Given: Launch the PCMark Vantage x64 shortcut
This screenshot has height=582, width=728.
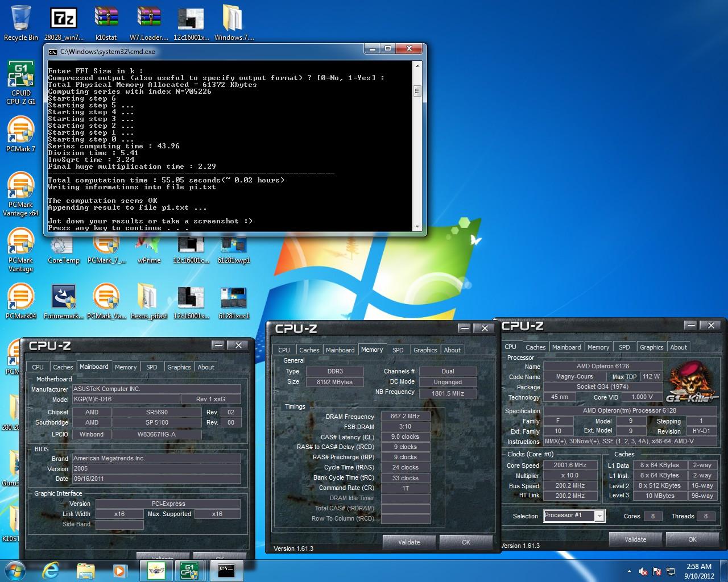Looking at the screenshot, I should 21,194.
